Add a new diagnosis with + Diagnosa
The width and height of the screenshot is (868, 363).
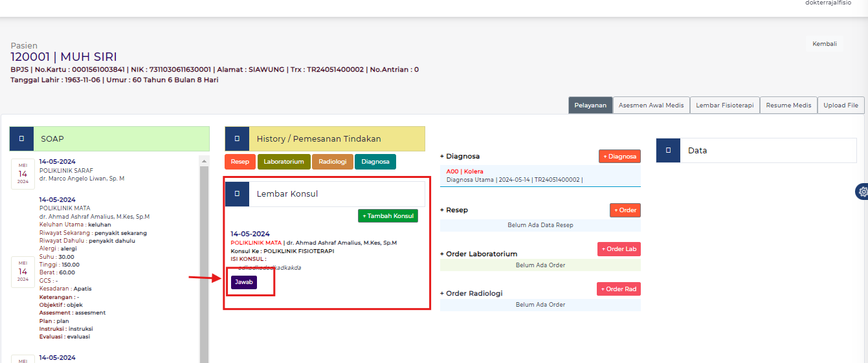[619, 156]
